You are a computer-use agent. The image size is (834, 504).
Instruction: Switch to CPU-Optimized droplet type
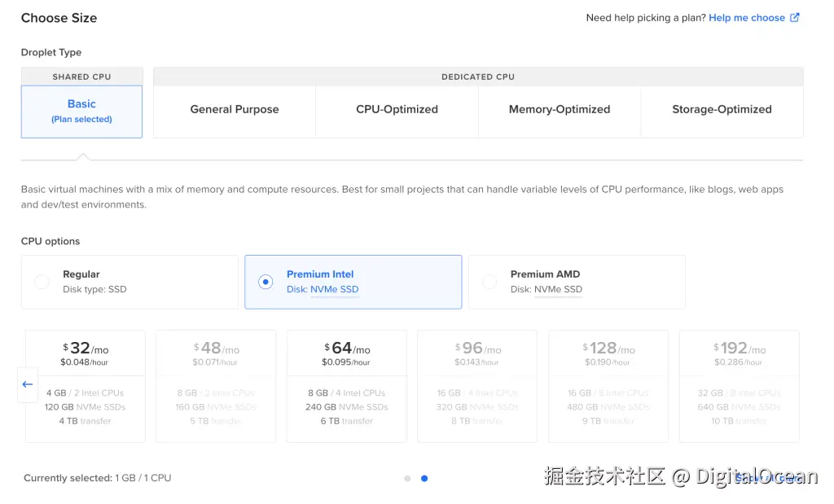pyautogui.click(x=397, y=110)
